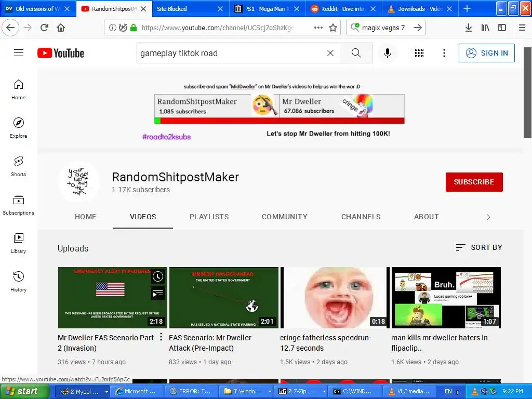
Task: Reload the current page
Action: tap(45, 28)
